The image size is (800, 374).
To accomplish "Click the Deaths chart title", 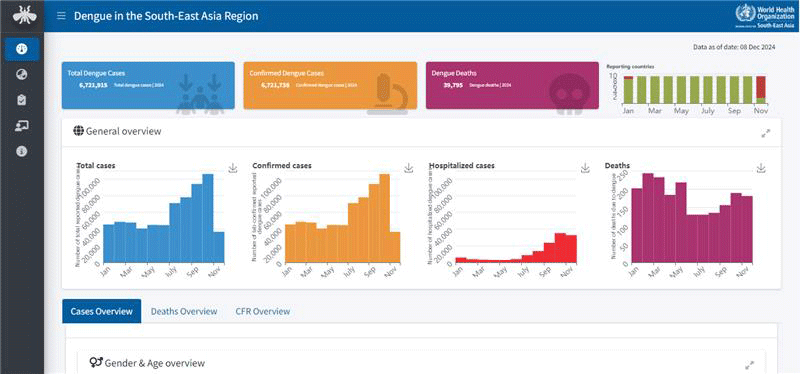I will click(x=617, y=165).
